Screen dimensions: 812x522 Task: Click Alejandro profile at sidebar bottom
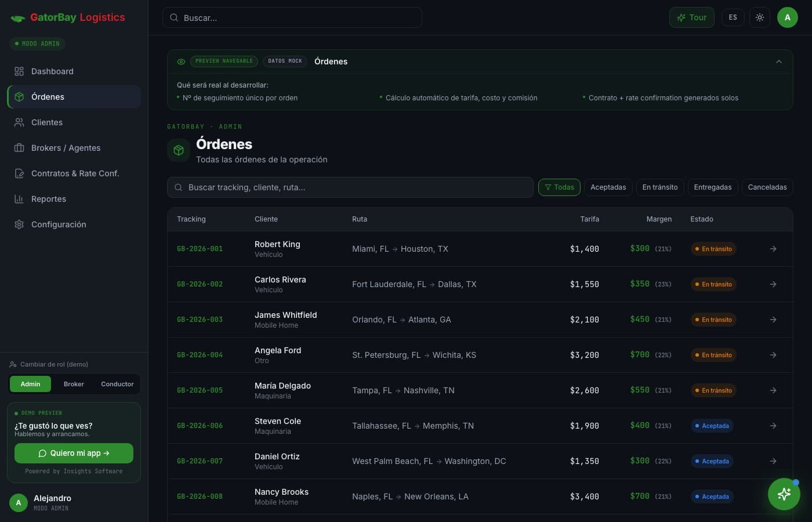coord(74,502)
